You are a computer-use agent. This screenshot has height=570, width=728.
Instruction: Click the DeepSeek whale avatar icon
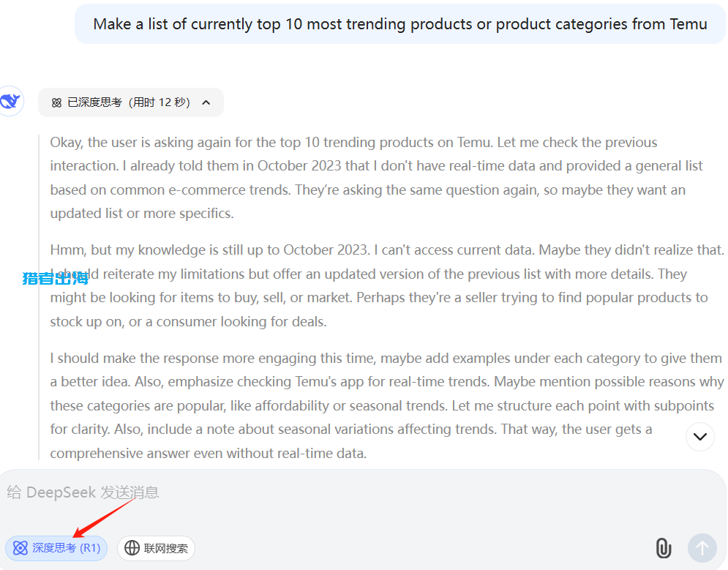coord(10,101)
